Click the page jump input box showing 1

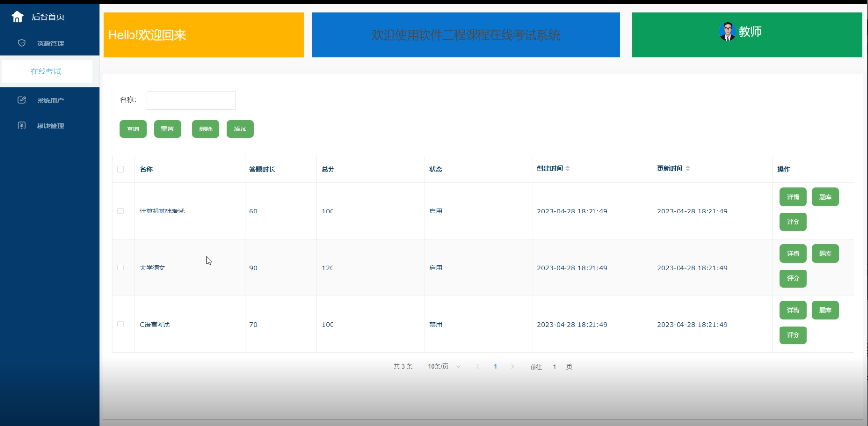click(x=555, y=367)
